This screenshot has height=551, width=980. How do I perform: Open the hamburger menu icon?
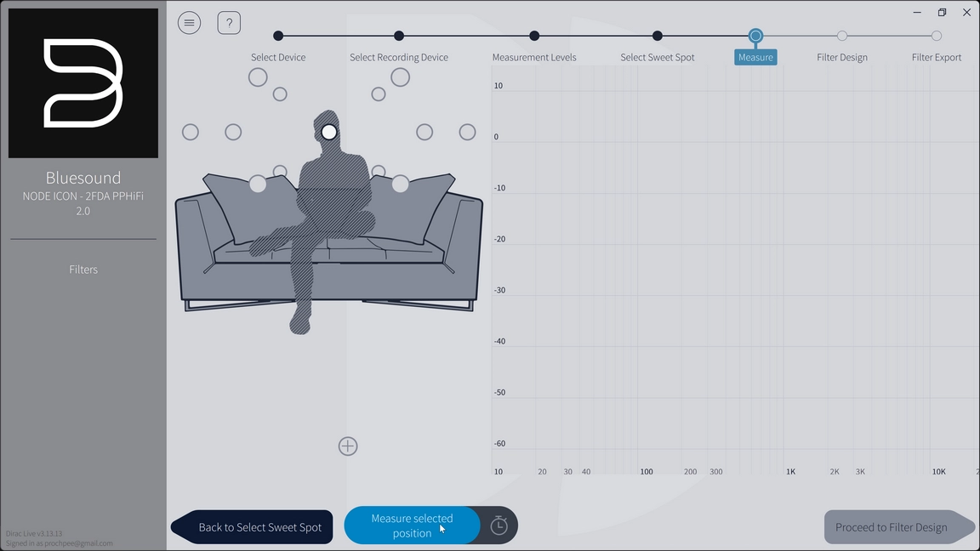pos(189,23)
